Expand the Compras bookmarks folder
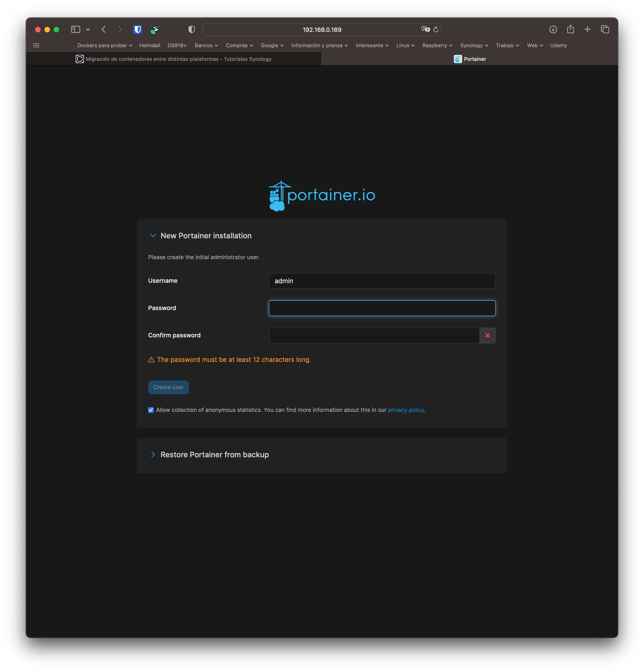The width and height of the screenshot is (644, 672). [239, 45]
